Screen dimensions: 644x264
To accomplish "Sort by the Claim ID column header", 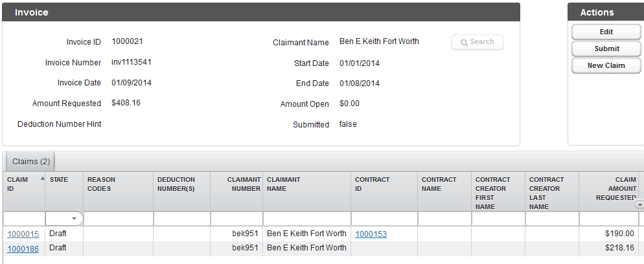I will pos(19,184).
